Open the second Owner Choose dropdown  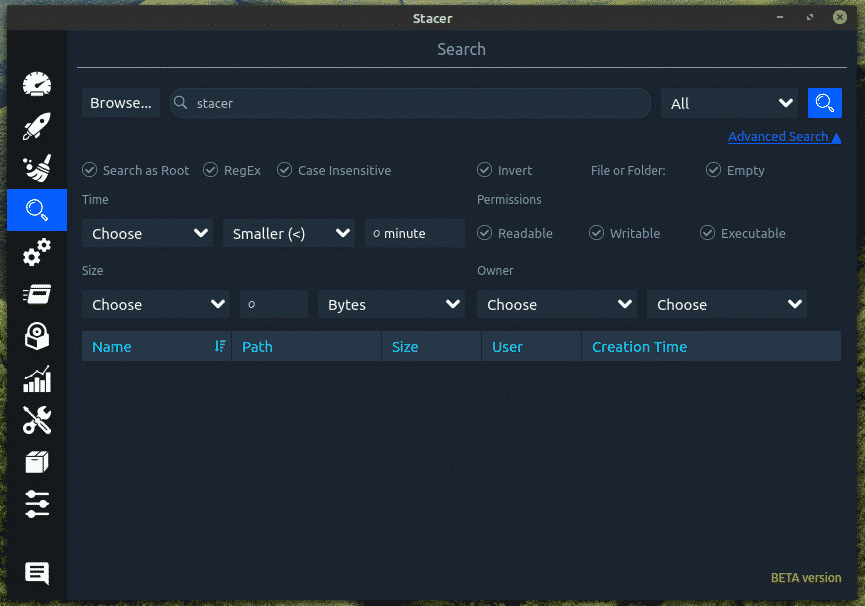tap(727, 304)
